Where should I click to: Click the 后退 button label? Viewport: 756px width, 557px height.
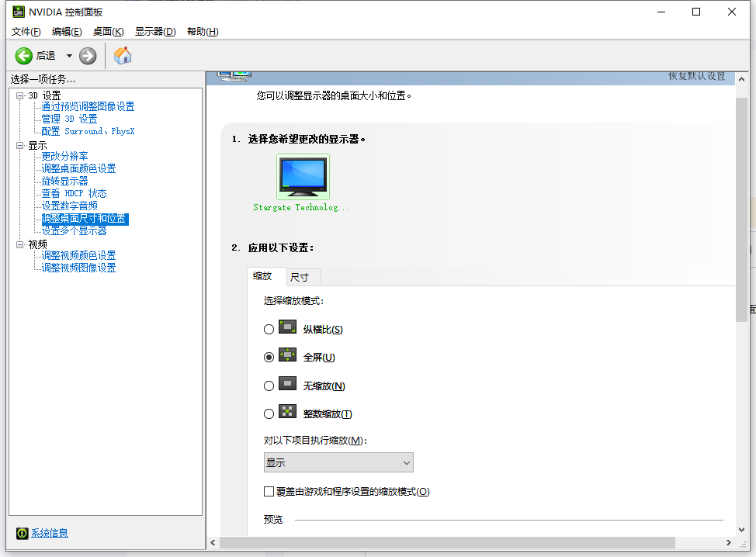pos(46,56)
